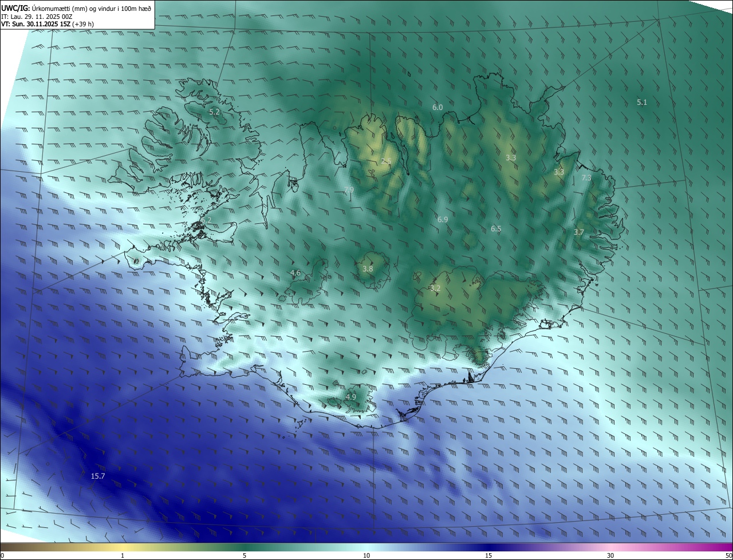Click the 6.9 value label in central Iceland
The image size is (733, 560).
coord(443,219)
